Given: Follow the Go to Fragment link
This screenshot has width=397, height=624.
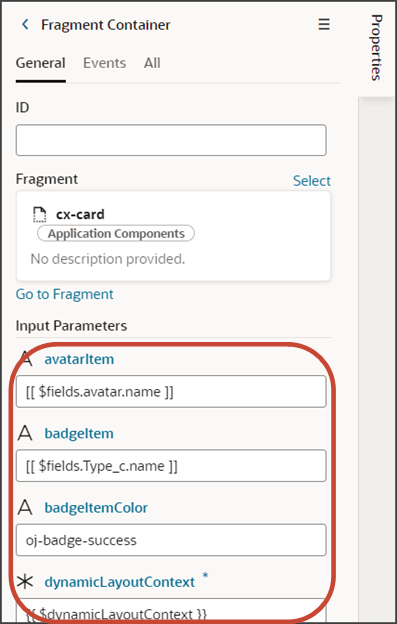Looking at the screenshot, I should 64,294.
